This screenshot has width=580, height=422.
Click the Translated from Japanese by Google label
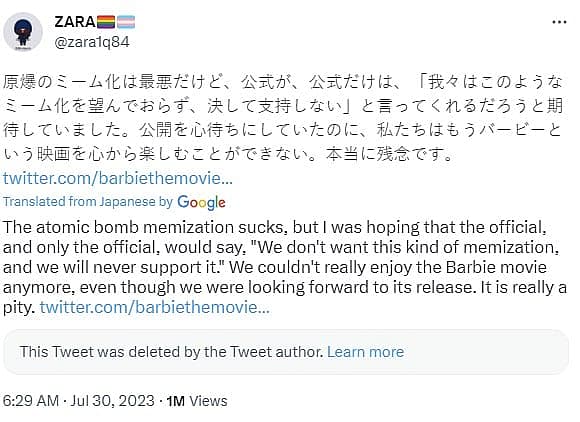(114, 202)
